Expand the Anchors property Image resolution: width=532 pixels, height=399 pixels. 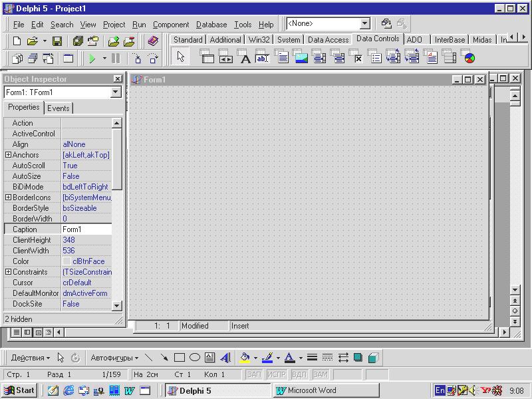pos(8,155)
